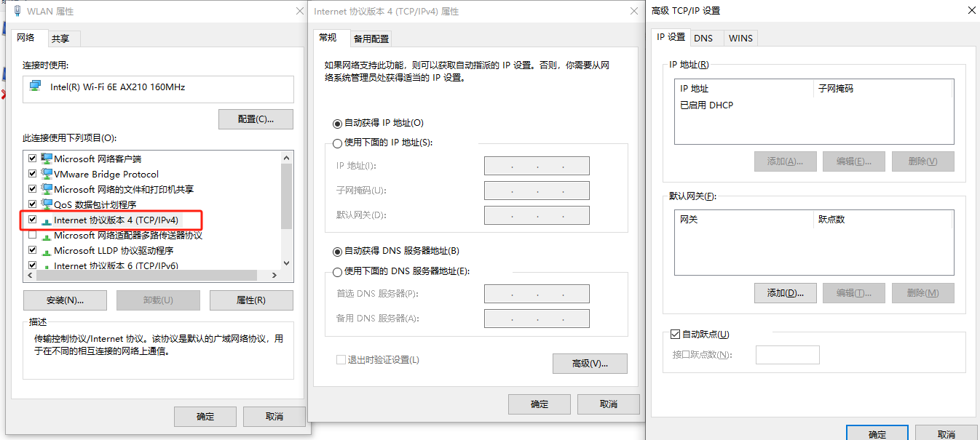Select 使用下面的 IP 地址 radio button
The height and width of the screenshot is (440, 980).
[337, 143]
